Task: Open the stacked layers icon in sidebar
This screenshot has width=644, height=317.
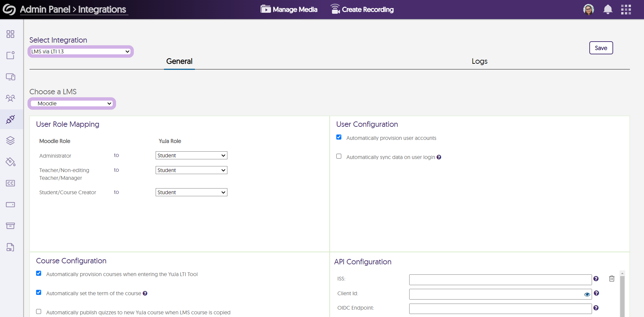Action: pos(10,141)
